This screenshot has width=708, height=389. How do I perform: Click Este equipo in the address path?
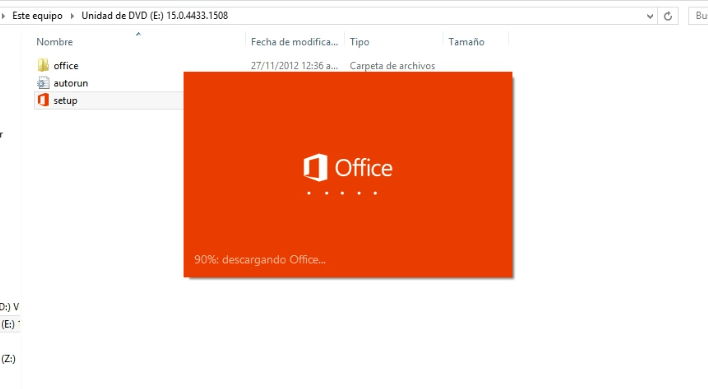(x=37, y=16)
